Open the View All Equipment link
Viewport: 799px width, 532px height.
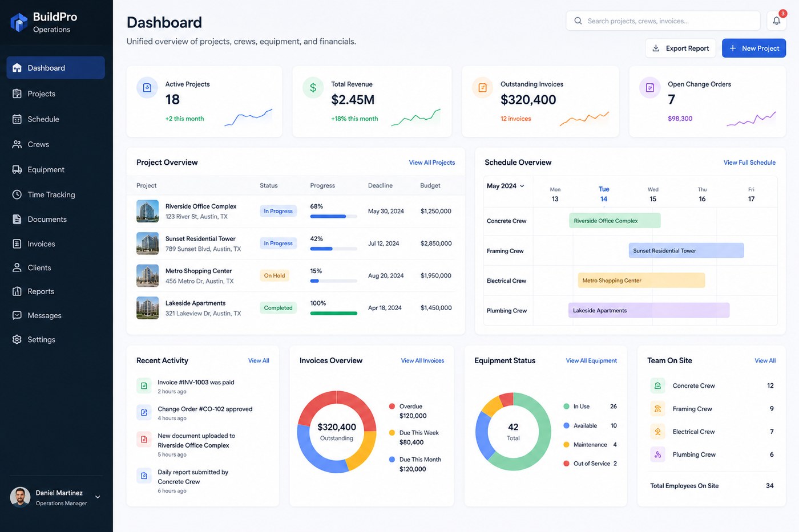point(591,360)
